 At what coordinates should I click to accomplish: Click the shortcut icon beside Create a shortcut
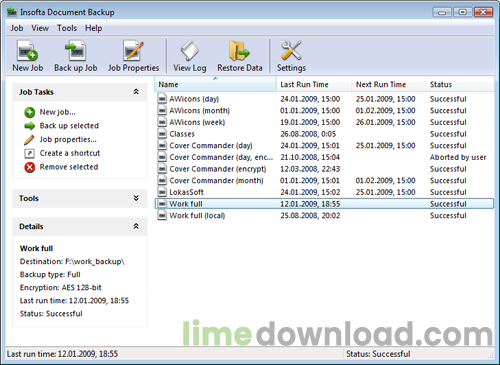point(29,153)
